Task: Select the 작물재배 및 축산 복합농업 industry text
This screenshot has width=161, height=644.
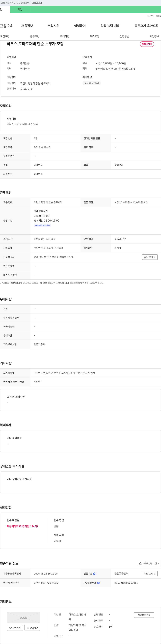Action: (77, 627)
